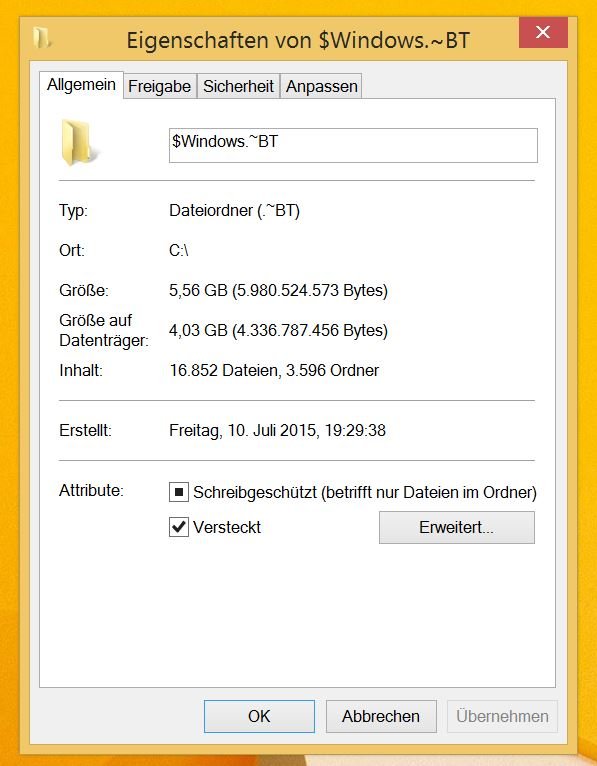This screenshot has height=766, width=597.
Task: Click the dialog title bar text
Action: (x=298, y=40)
